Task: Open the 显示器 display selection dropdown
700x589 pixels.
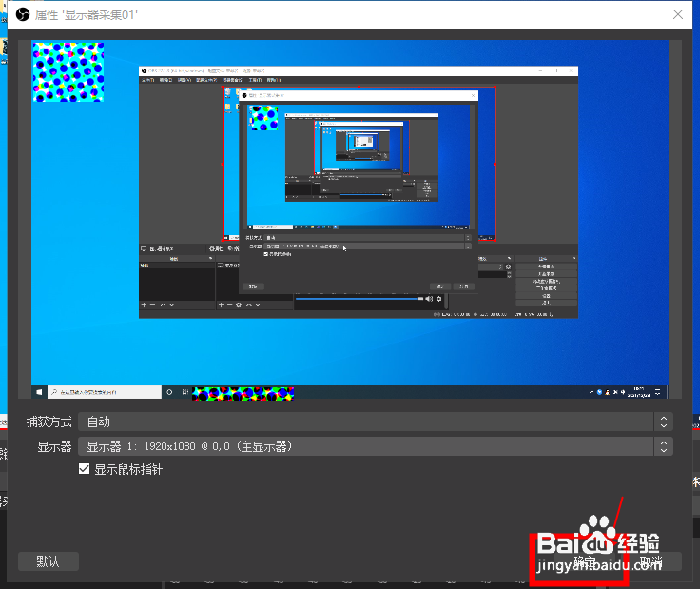Action: coord(376,446)
